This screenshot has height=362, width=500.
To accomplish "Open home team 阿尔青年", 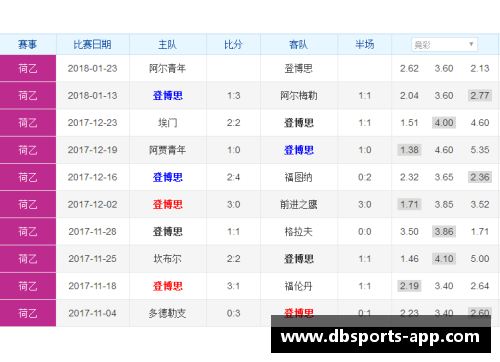I will 167,69.
